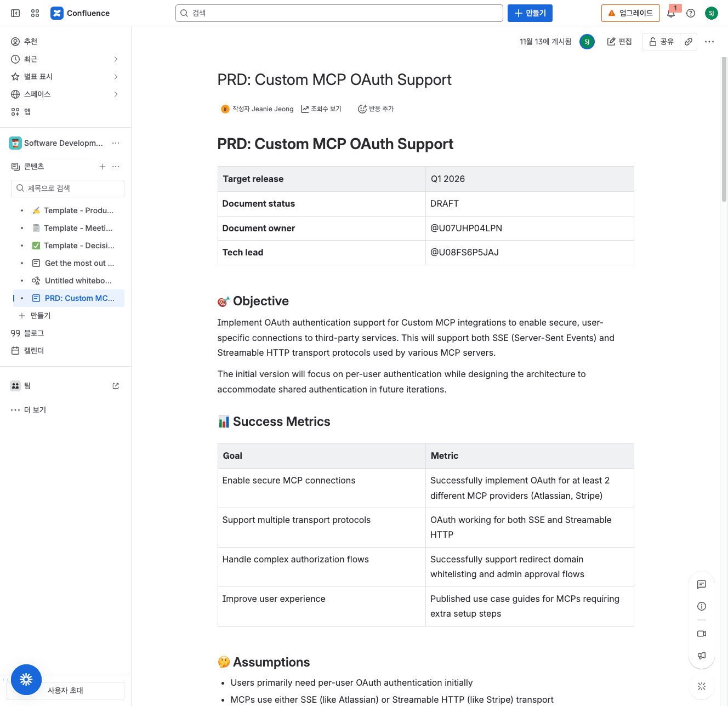This screenshot has width=728, height=706.
Task: Open the 공유 (Share) restrictions button
Action: (661, 42)
